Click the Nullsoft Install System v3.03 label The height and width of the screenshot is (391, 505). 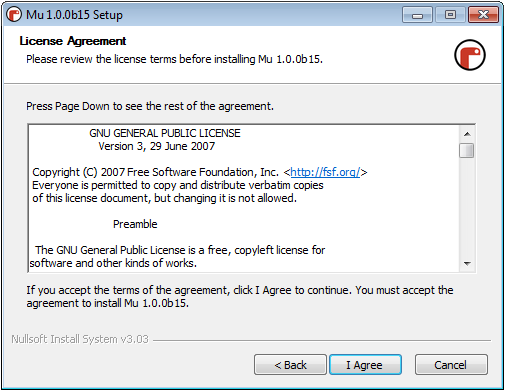80,339
